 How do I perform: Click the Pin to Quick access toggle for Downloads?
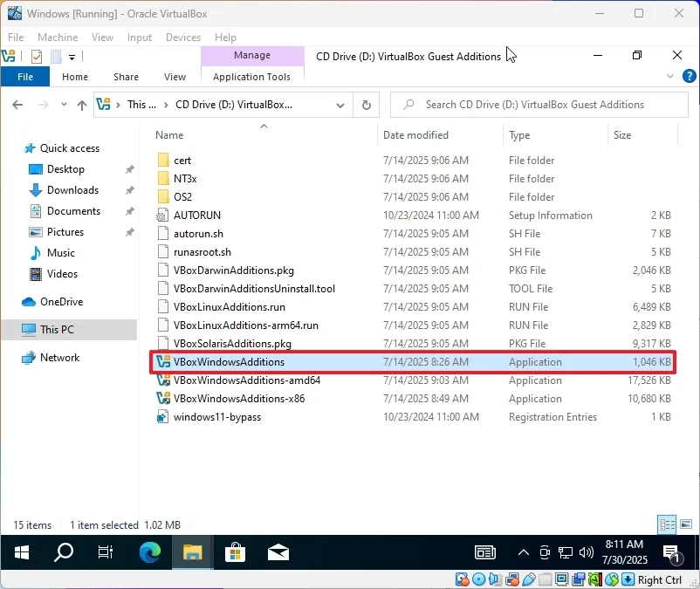pos(128,190)
